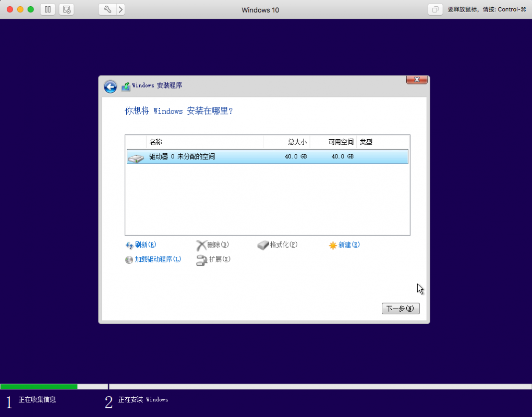Click the refresh arrows icon
Screen dimensions: 532x417
(x=129, y=245)
